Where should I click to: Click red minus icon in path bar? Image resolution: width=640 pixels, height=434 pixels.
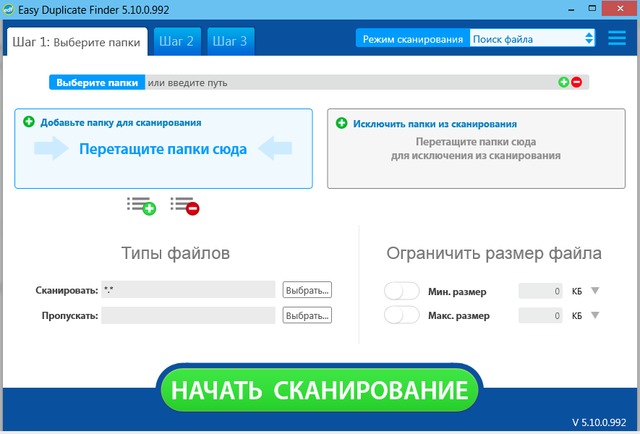pos(576,82)
